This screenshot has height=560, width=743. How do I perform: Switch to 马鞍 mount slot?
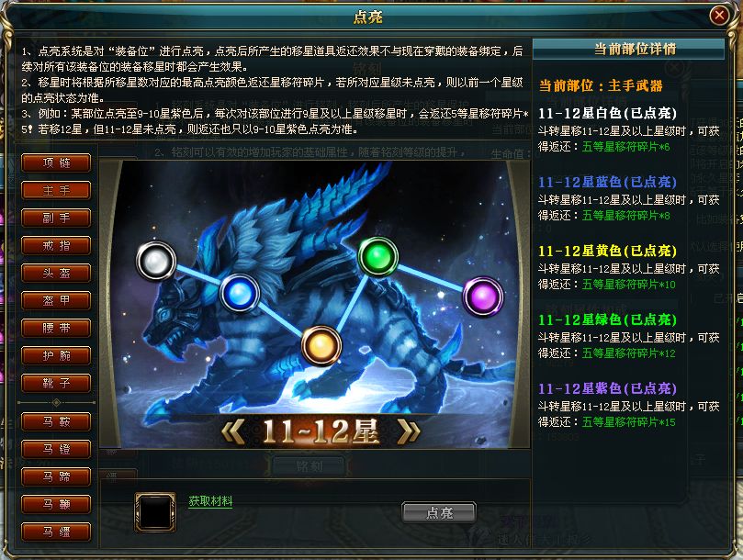(x=56, y=421)
